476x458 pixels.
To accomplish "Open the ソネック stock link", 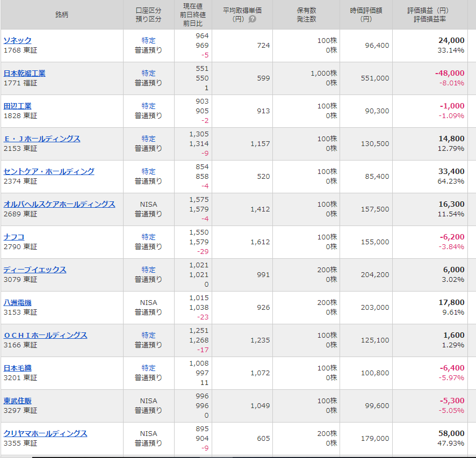I will tap(17, 40).
